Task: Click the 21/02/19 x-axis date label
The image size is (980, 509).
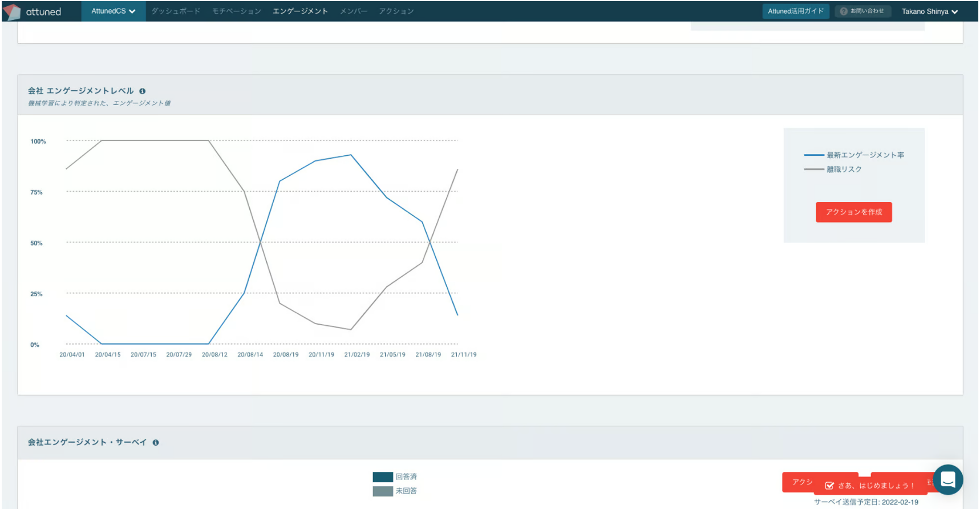Action: (x=357, y=355)
